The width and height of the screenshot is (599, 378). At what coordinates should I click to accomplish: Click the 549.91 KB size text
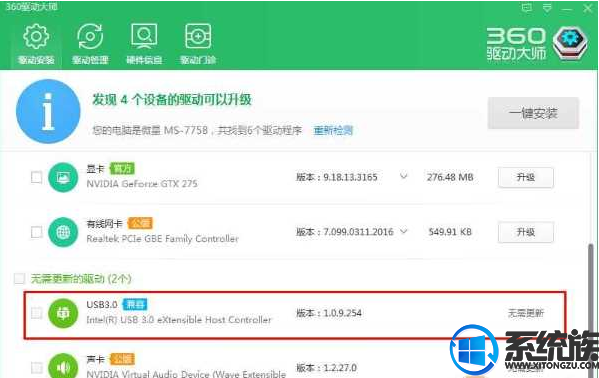pos(450,232)
